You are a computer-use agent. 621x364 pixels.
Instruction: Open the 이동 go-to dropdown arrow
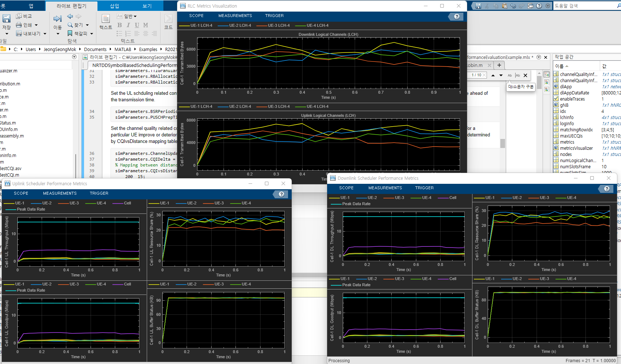pyautogui.click(x=58, y=34)
